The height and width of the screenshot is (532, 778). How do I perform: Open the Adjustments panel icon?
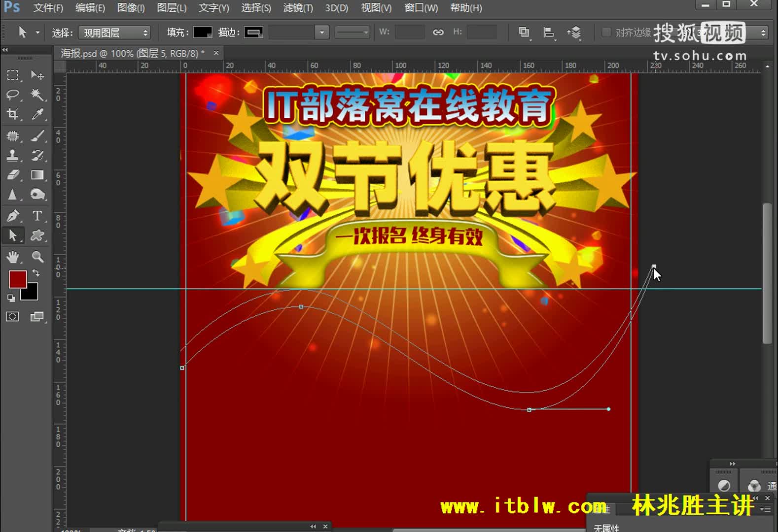[x=724, y=485]
